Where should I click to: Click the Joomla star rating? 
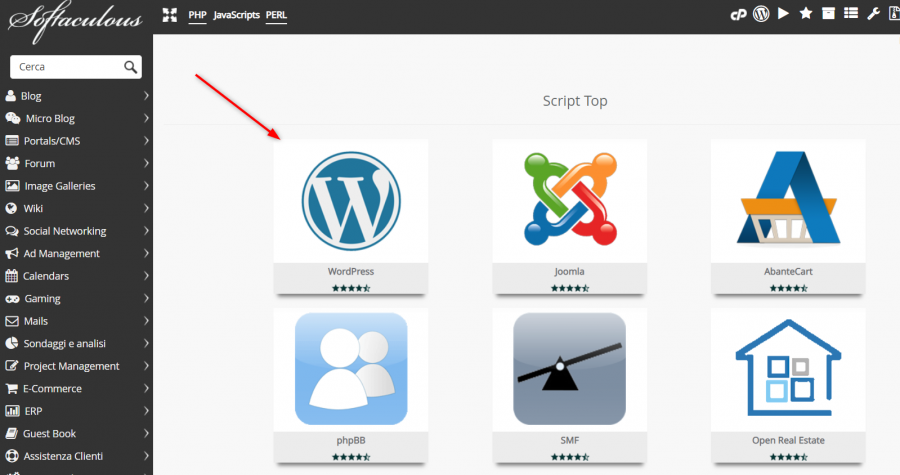[569, 288]
